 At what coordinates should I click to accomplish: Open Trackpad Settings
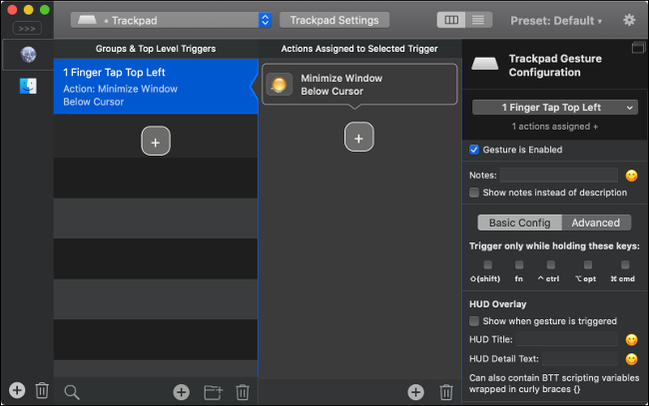[334, 20]
